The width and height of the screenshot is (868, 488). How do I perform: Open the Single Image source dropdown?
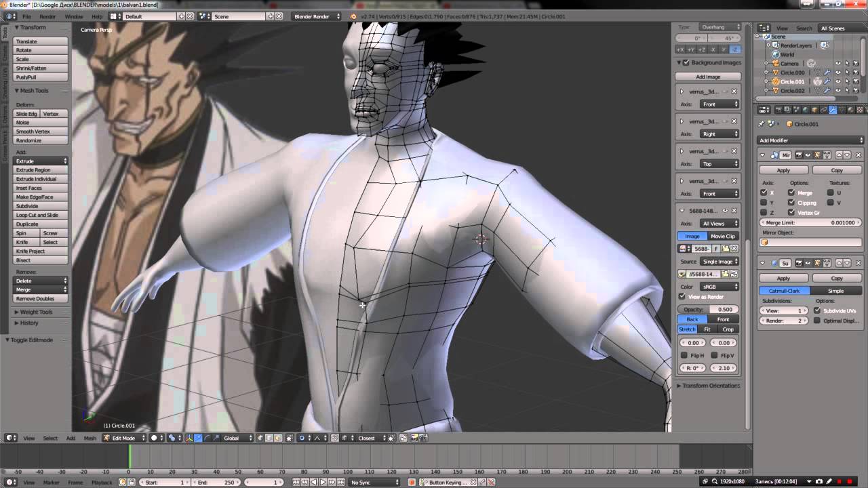point(719,262)
